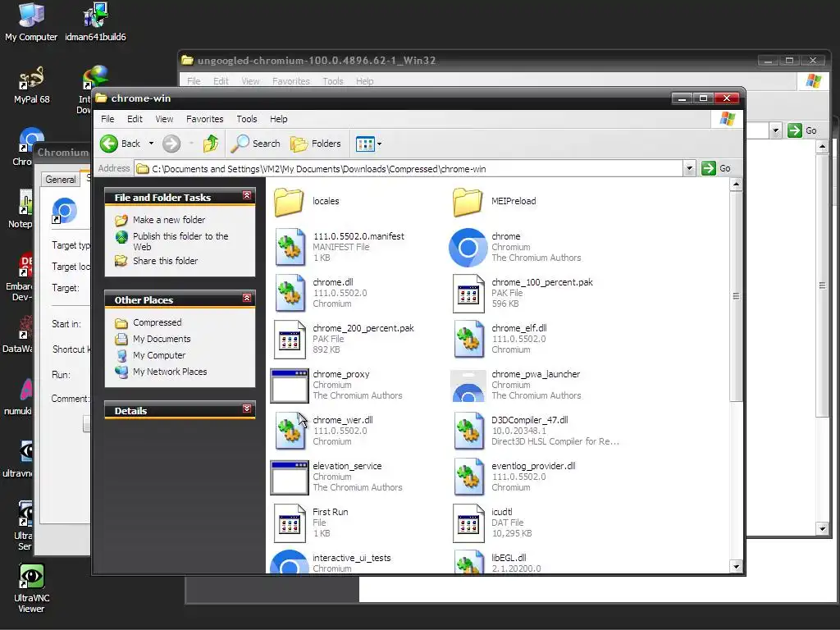840x630 pixels.
Task: Open the Tools menu in chrome-win
Action: pos(246,119)
